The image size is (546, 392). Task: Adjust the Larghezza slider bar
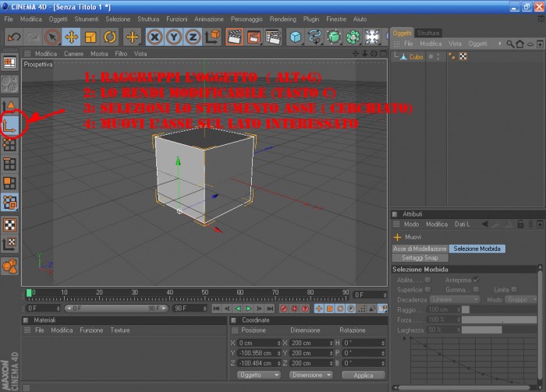point(499,330)
